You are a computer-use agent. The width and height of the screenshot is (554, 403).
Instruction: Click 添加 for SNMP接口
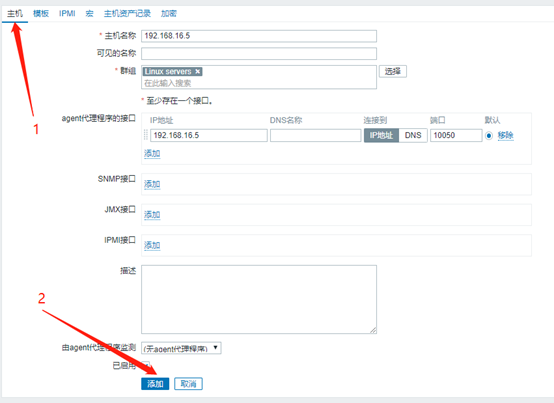point(152,184)
